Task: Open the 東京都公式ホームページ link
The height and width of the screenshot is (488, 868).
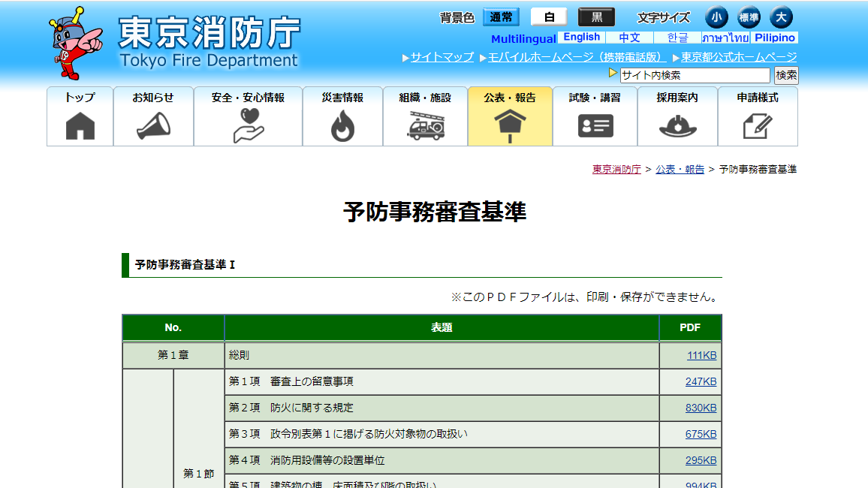Action: tap(738, 57)
